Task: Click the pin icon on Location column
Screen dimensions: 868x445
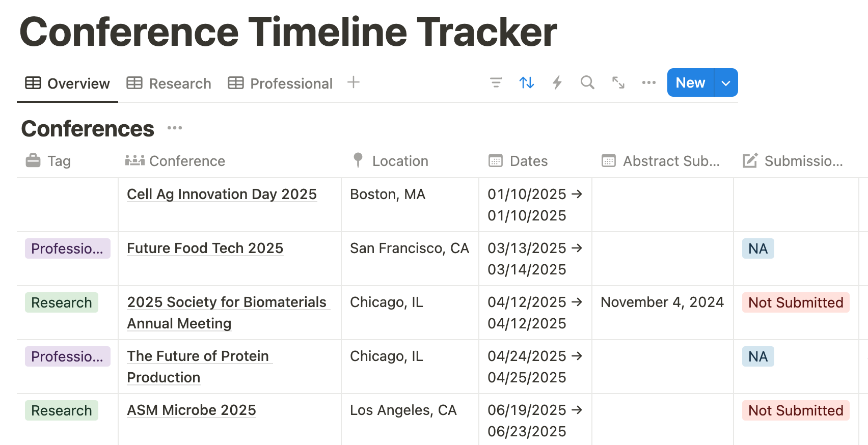Action: (358, 160)
